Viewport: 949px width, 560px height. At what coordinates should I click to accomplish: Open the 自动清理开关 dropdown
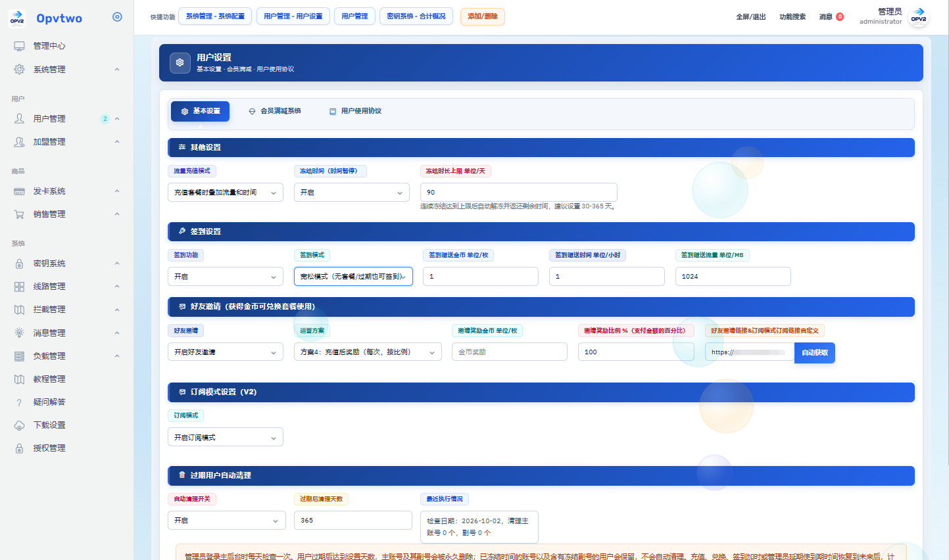pyautogui.click(x=227, y=521)
